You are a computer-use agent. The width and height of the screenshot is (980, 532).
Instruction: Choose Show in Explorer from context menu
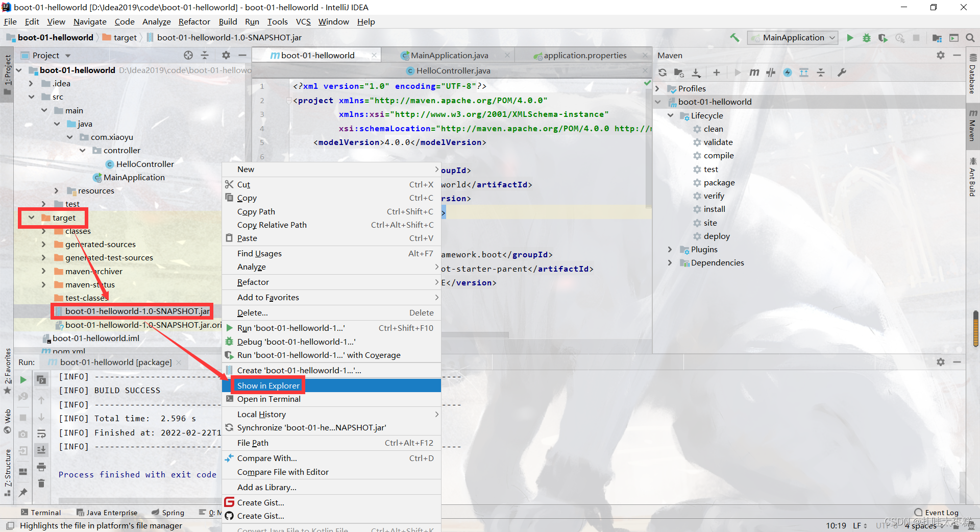coord(332,385)
